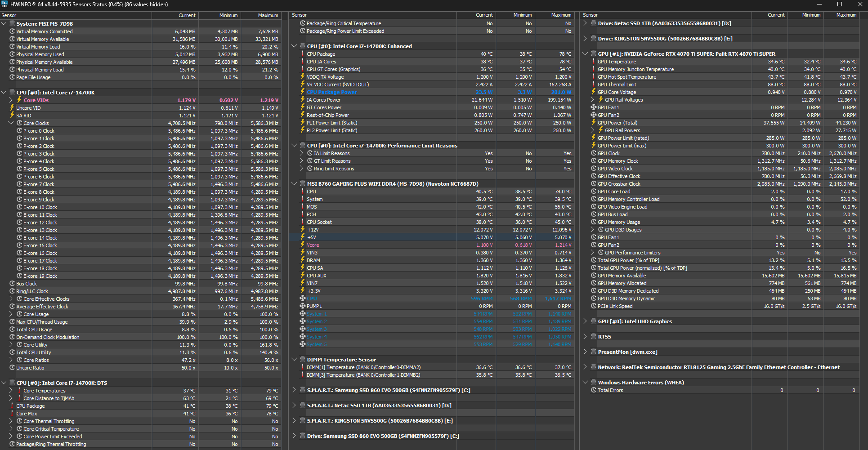Collapse the Core Clocks list
Image resolution: width=868 pixels, height=450 pixels.
[11, 123]
